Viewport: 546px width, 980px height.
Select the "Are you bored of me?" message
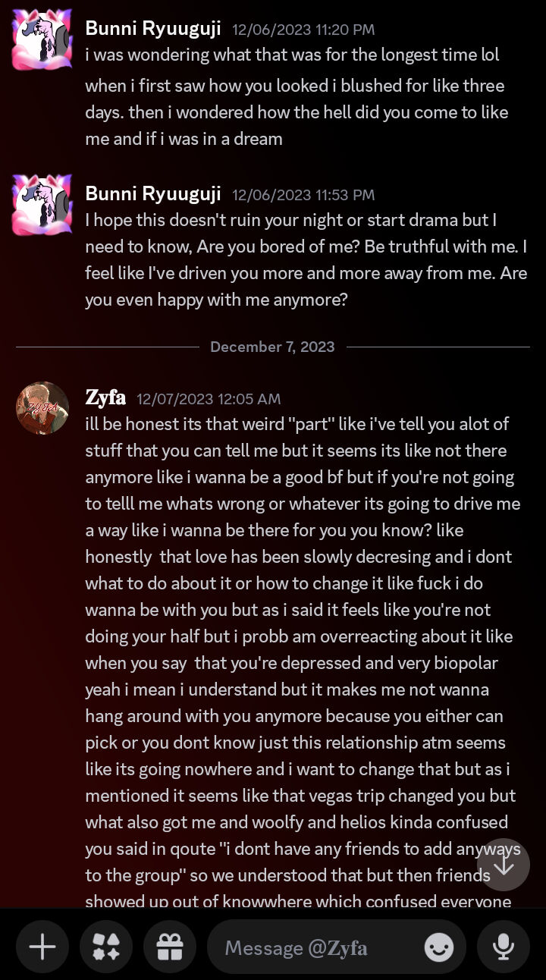(303, 260)
